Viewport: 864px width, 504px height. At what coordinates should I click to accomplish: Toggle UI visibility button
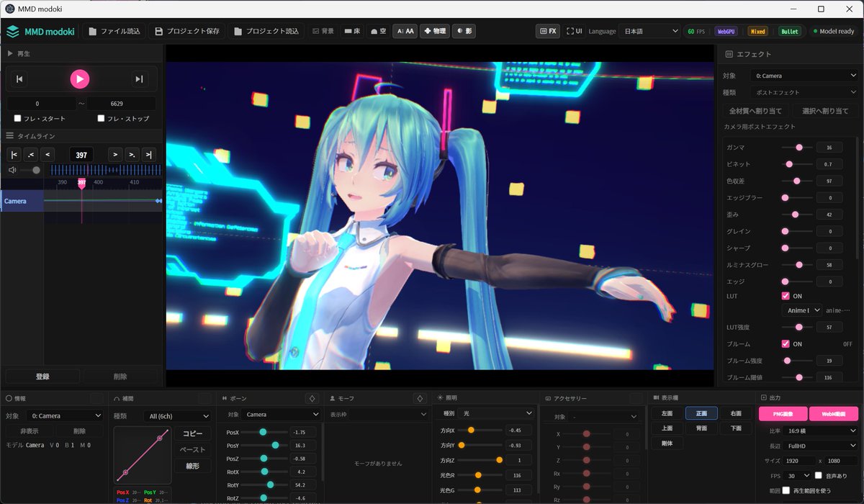tap(575, 32)
